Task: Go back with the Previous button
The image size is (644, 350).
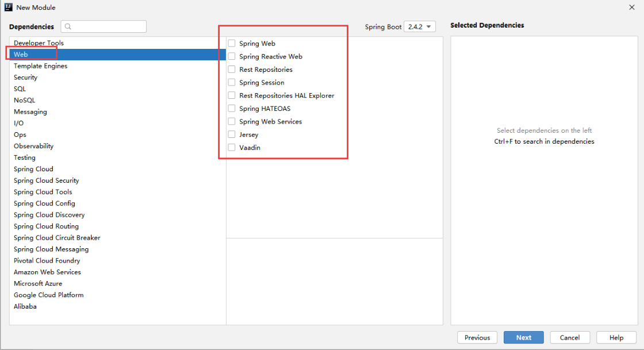Action: [477, 338]
